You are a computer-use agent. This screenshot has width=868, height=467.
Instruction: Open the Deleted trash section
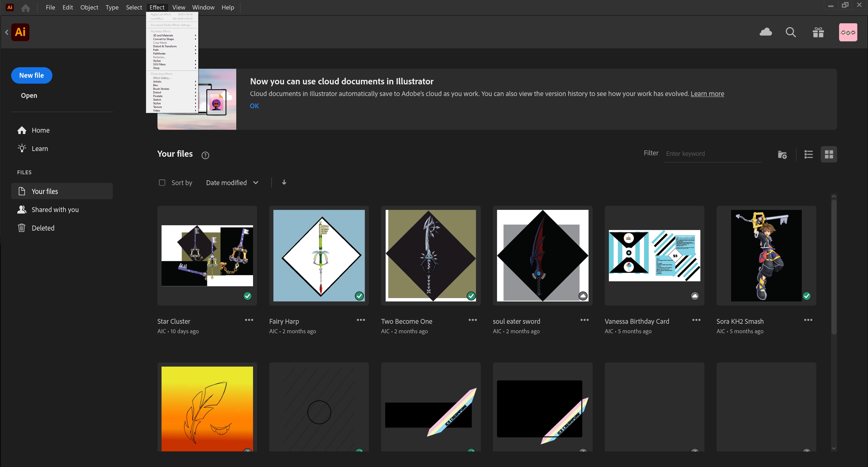tap(43, 228)
